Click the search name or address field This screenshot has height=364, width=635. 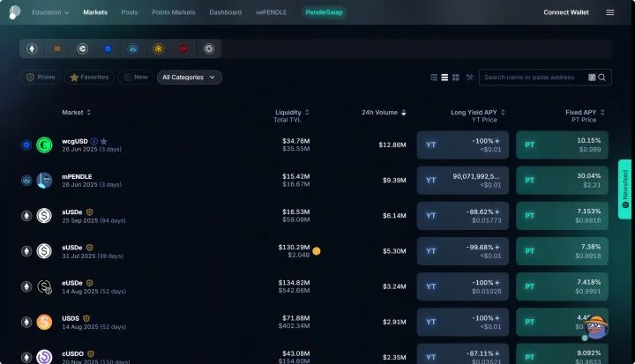[534, 78]
